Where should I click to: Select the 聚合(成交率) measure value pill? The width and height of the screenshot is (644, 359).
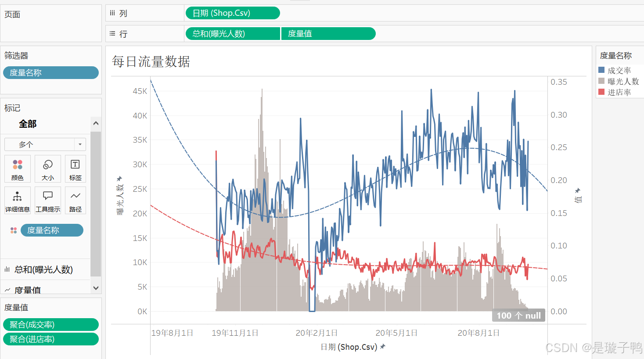51,325
